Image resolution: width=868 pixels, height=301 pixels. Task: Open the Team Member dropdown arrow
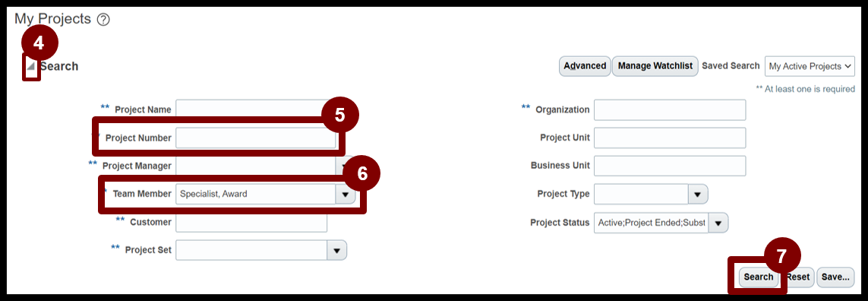pyautogui.click(x=346, y=195)
